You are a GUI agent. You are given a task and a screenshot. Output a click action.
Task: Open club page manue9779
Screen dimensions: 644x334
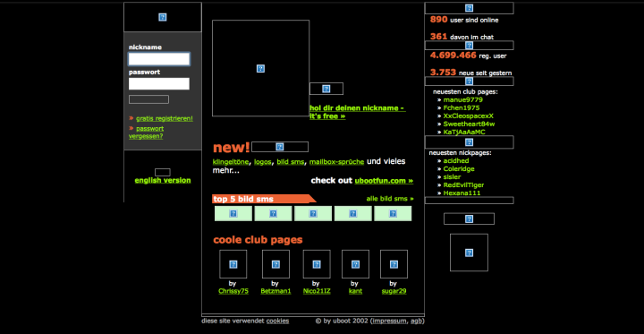coord(463,99)
